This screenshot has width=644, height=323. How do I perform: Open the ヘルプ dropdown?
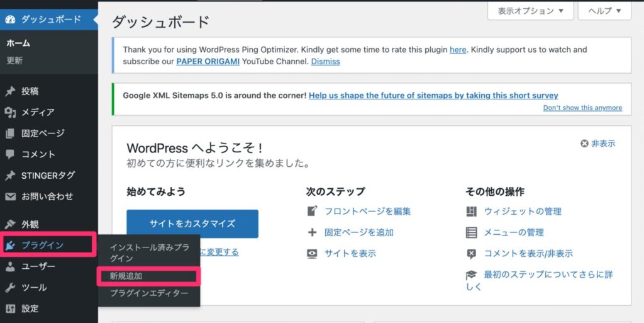(604, 11)
